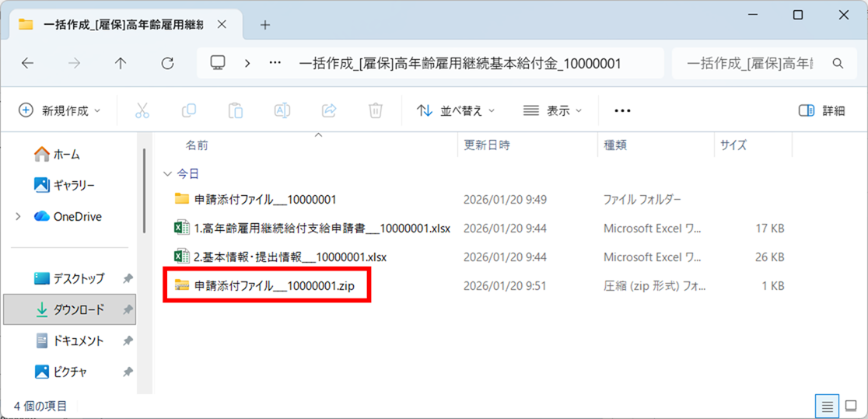Toggle the 詳細 details pane
Screen dimensions: 868x419
[x=822, y=110]
